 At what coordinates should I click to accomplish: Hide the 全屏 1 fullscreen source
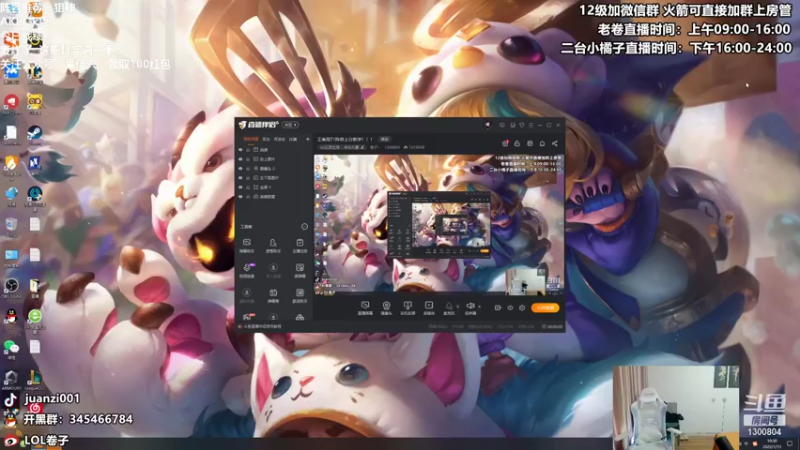(240, 187)
